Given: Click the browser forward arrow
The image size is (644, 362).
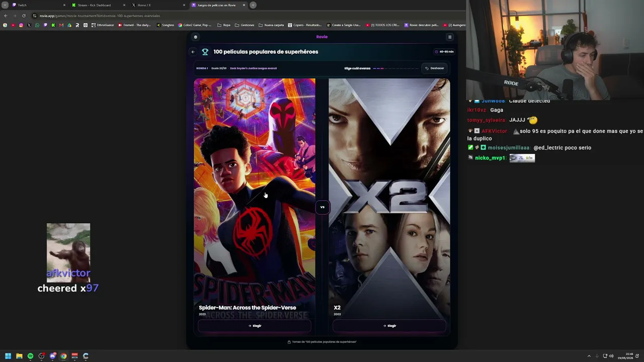Looking at the screenshot, I should [x=15, y=16].
